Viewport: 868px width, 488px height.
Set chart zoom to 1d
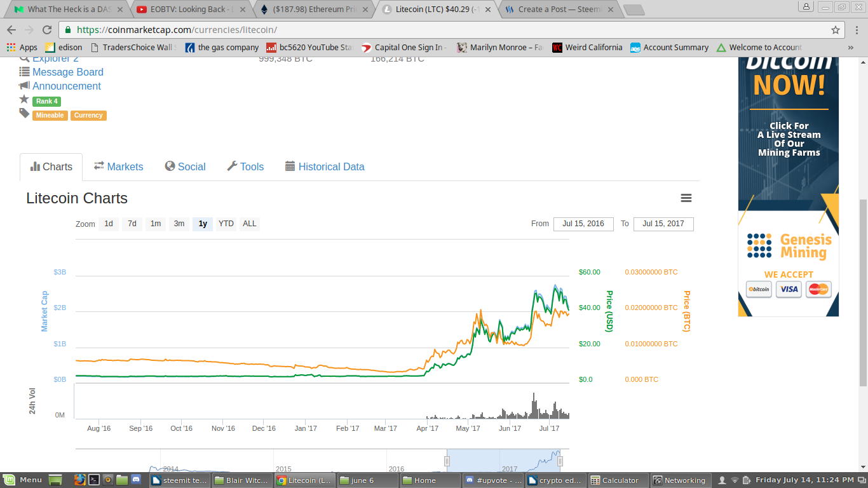[x=109, y=224]
